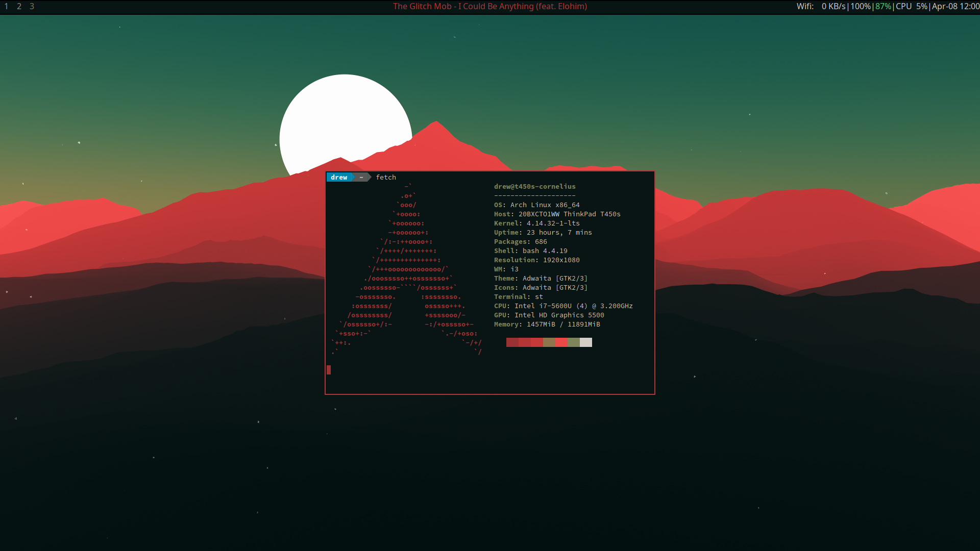
Task: Click the red terminal cursor block
Action: [329, 370]
